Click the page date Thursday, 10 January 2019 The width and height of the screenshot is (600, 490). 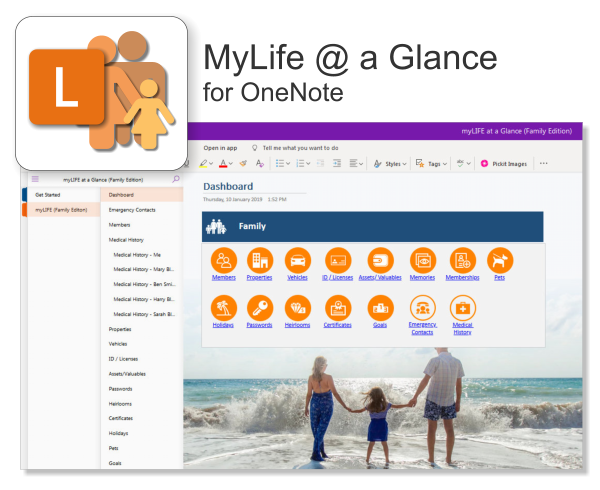[233, 199]
